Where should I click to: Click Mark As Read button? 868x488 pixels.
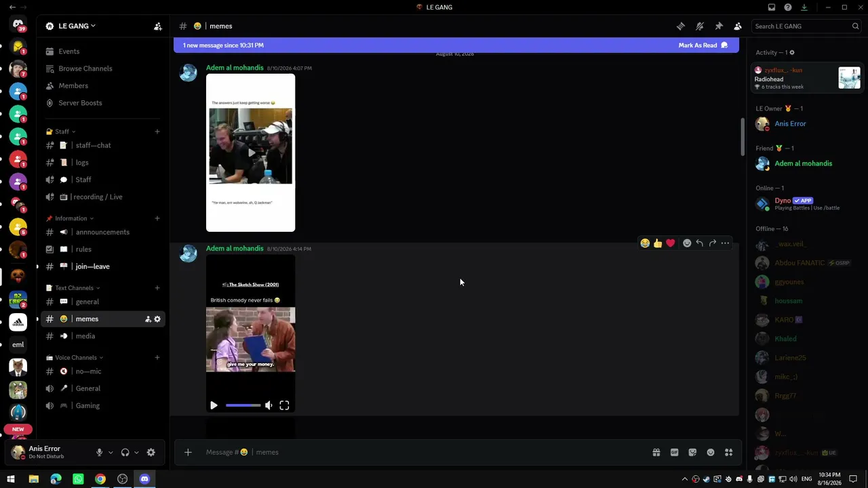703,45
